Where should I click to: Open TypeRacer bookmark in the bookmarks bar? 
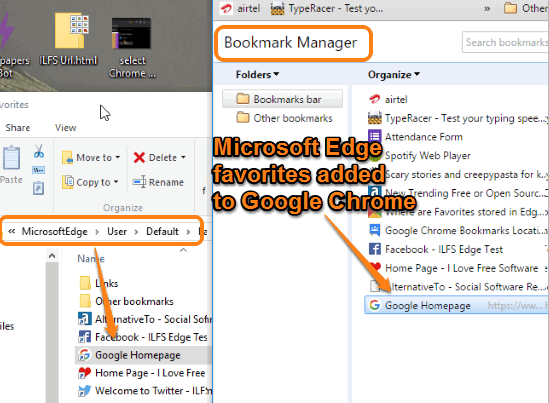click(x=327, y=8)
